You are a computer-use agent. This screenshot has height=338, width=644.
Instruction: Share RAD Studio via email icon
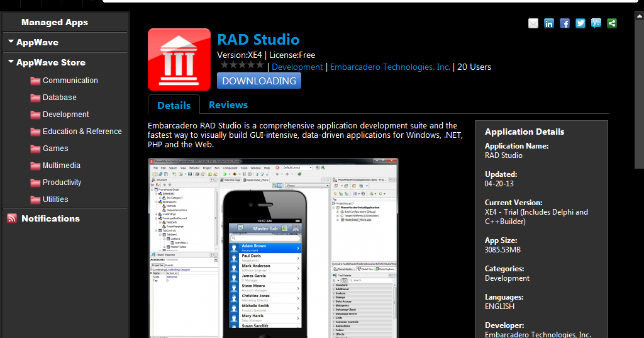click(533, 23)
